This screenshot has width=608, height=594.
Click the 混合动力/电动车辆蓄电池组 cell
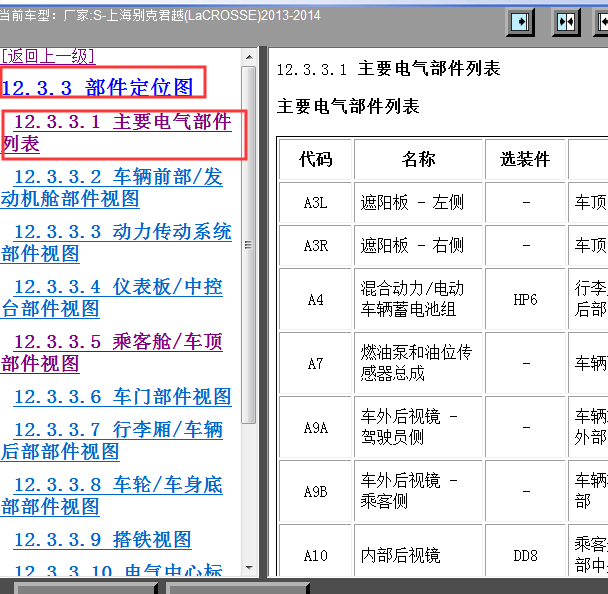pyautogui.click(x=418, y=299)
